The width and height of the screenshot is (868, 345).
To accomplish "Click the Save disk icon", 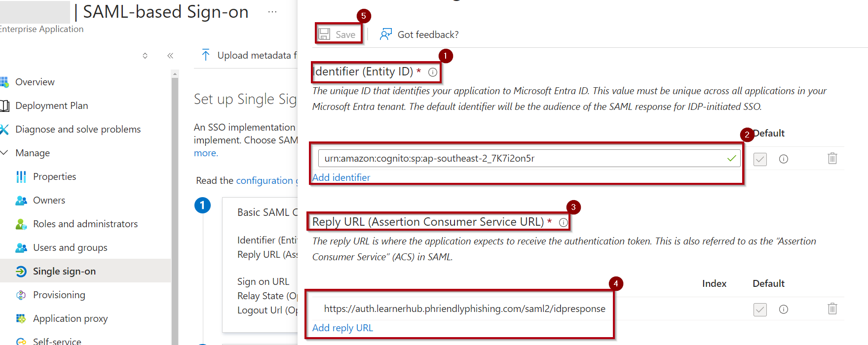I will coord(324,34).
